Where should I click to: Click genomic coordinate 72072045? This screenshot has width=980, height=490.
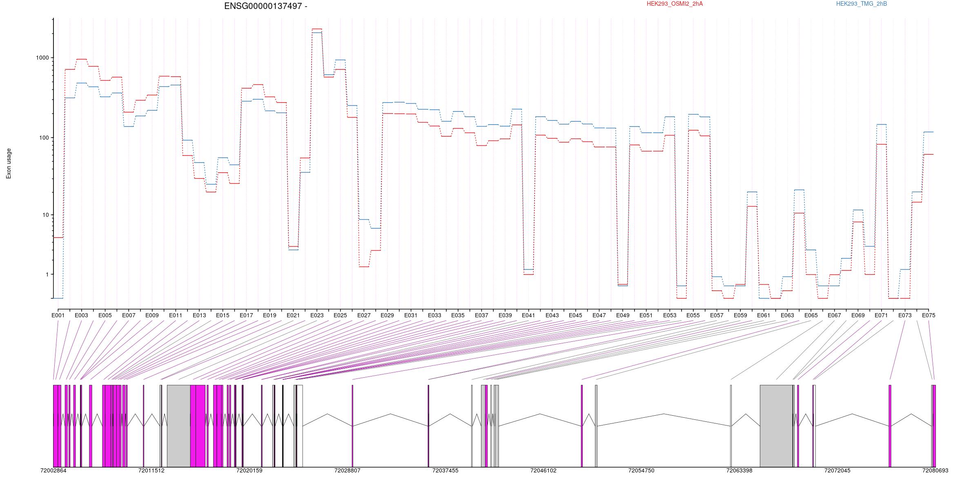coord(837,470)
